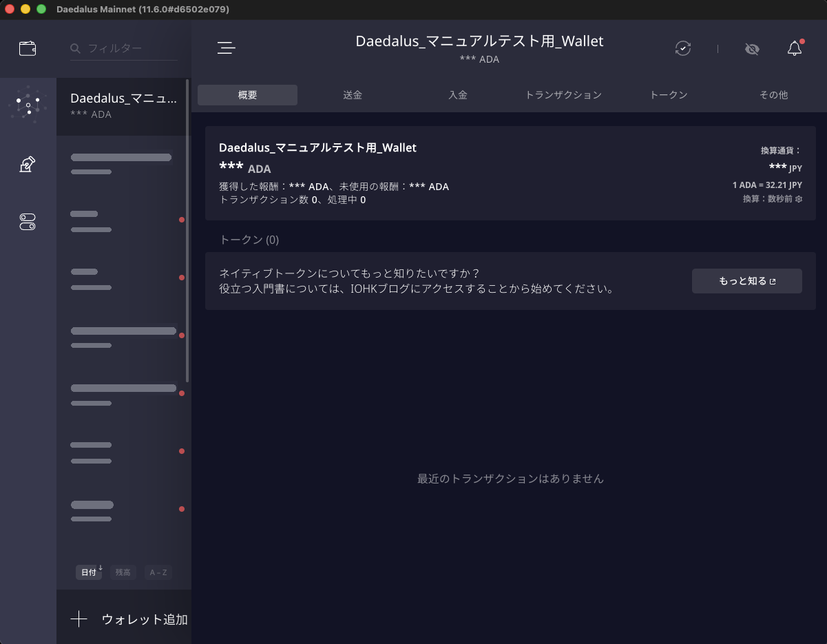Click トランザクション数 0、処理中 0 line

coord(292,200)
